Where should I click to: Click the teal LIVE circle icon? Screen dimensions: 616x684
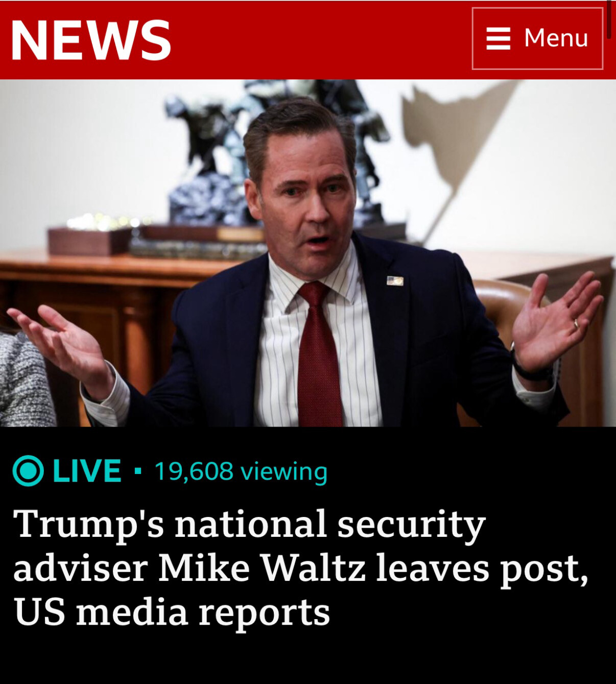(x=28, y=471)
